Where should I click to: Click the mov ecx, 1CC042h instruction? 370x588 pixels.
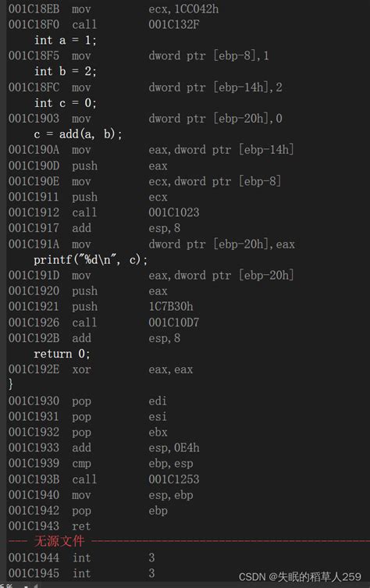pos(114,9)
